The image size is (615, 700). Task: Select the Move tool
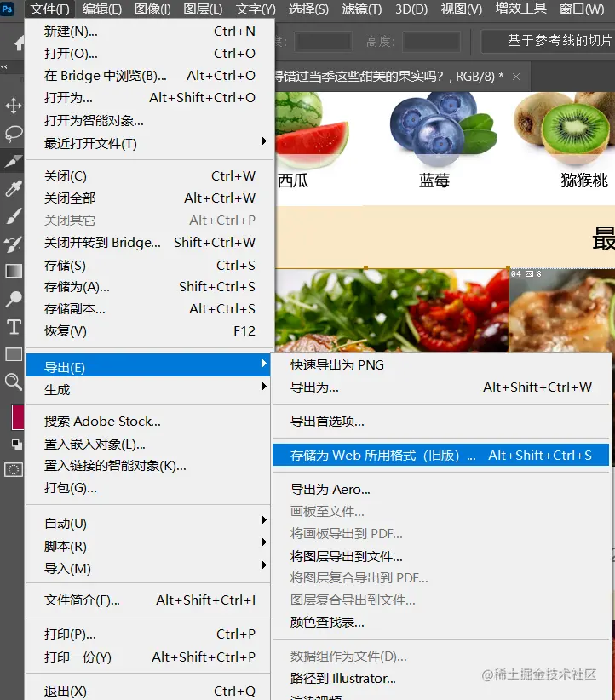[14, 106]
